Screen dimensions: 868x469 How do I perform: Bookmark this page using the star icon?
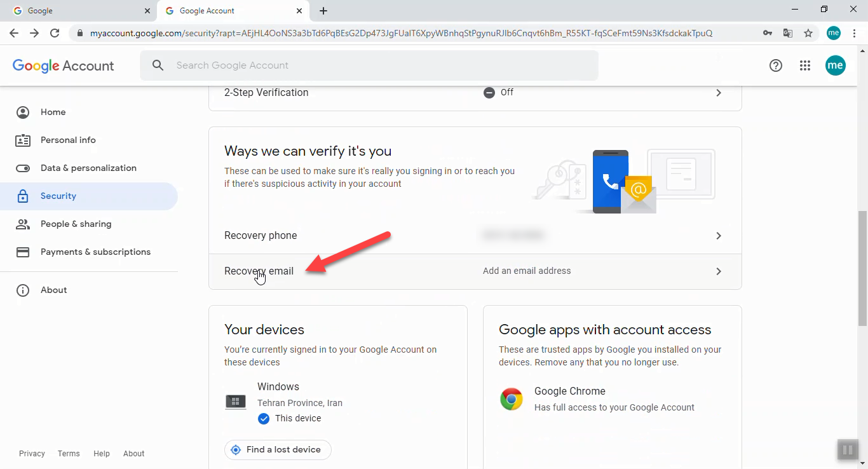click(808, 32)
